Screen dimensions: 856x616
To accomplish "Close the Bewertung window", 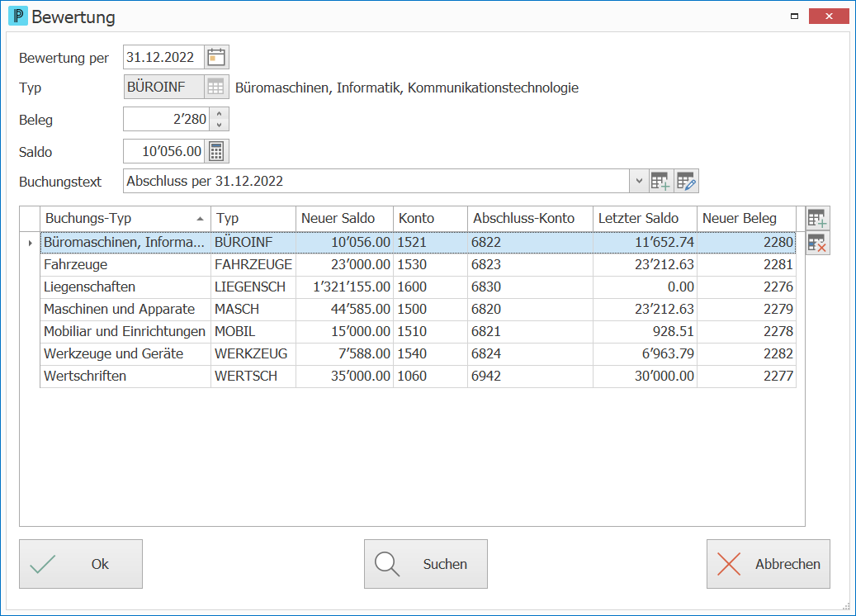I will [829, 17].
